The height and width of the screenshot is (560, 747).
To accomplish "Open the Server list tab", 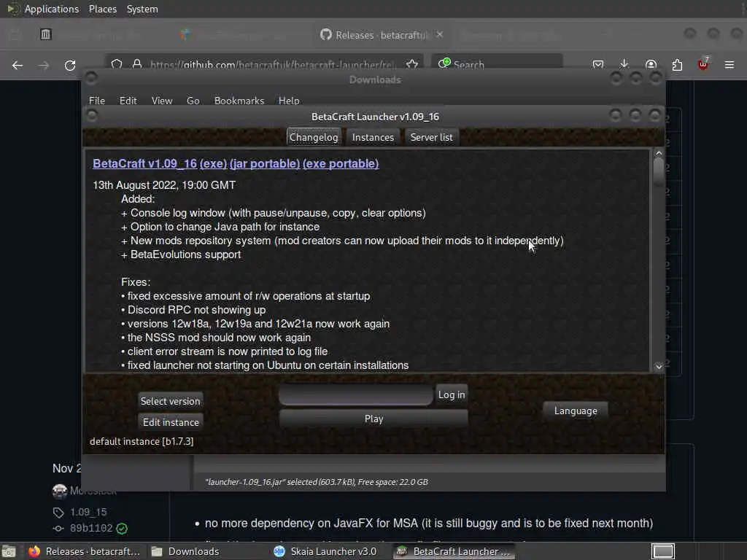I will (431, 137).
